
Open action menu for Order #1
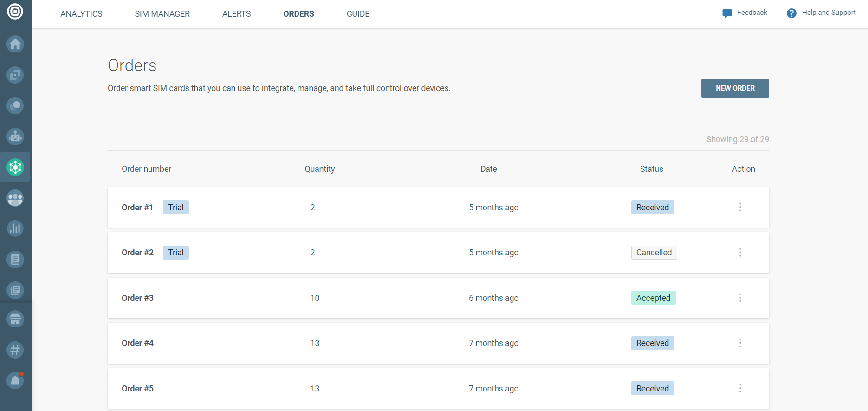740,207
